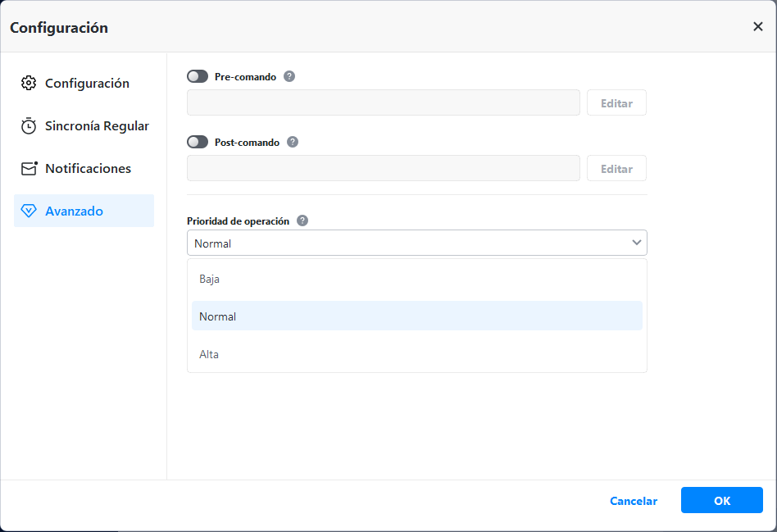777x532 pixels.
Task: Collapse the priority dropdown chevron arrow
Action: coord(636,243)
